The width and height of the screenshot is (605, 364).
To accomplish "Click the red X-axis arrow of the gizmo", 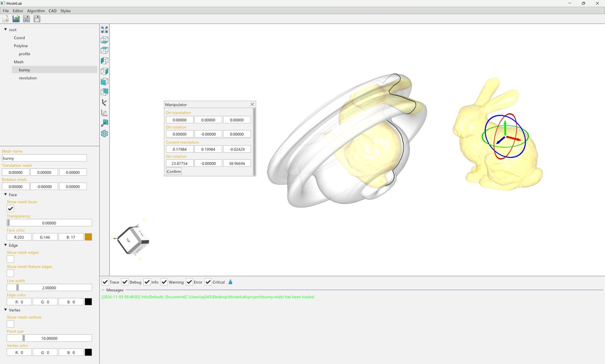I will pyautogui.click(x=515, y=138).
